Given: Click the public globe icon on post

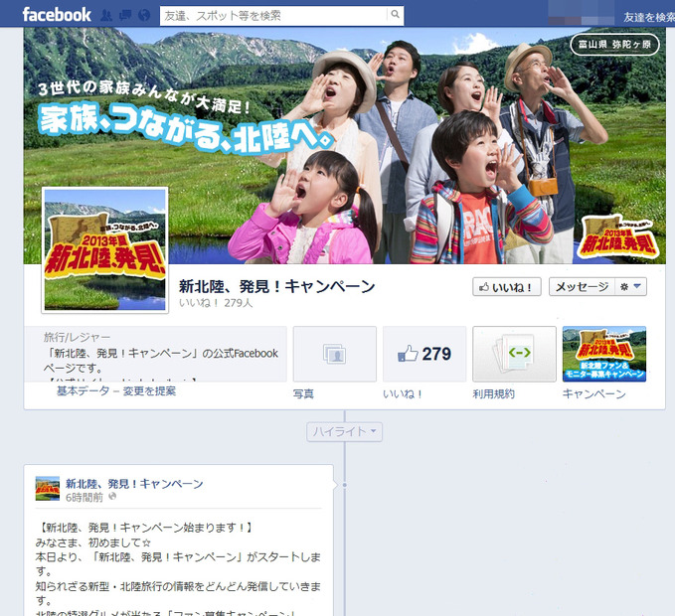Looking at the screenshot, I should tap(112, 497).
